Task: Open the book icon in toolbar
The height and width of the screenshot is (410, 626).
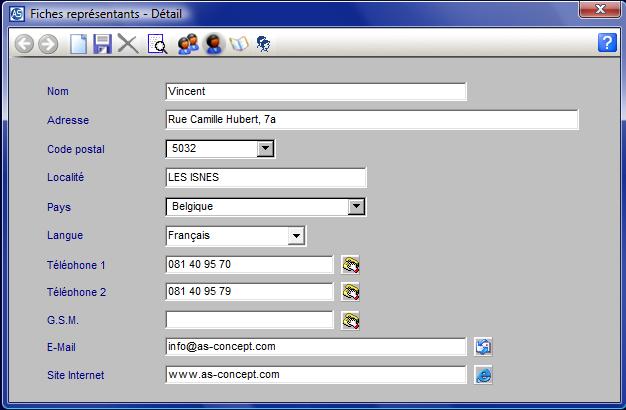Action: (x=239, y=44)
